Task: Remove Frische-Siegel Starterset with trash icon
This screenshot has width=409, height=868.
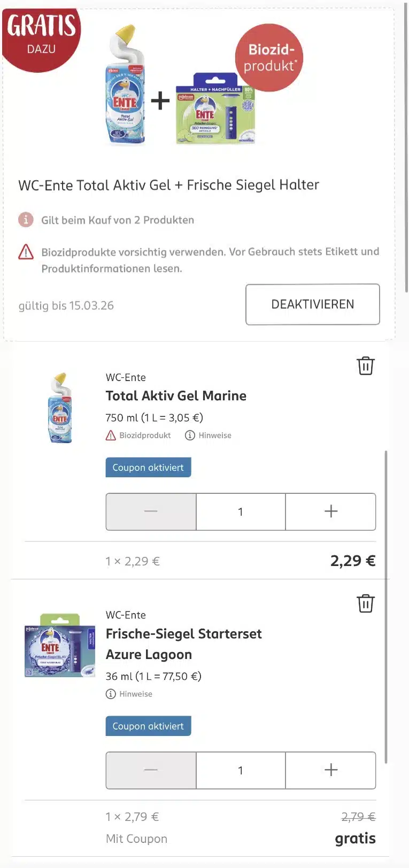Action: [366, 603]
